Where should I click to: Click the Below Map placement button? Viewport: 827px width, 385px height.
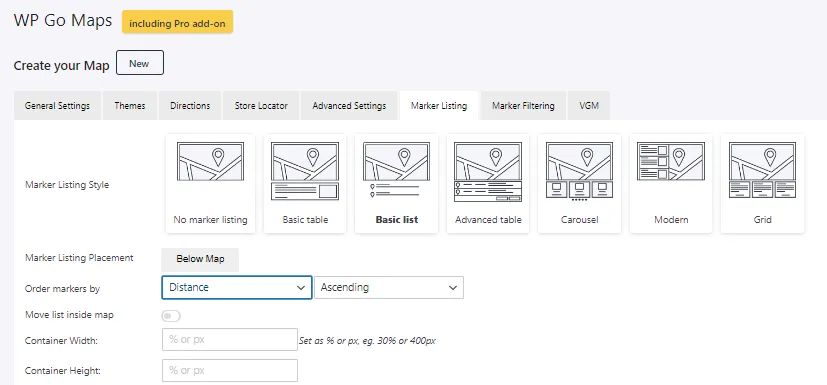[x=200, y=259]
